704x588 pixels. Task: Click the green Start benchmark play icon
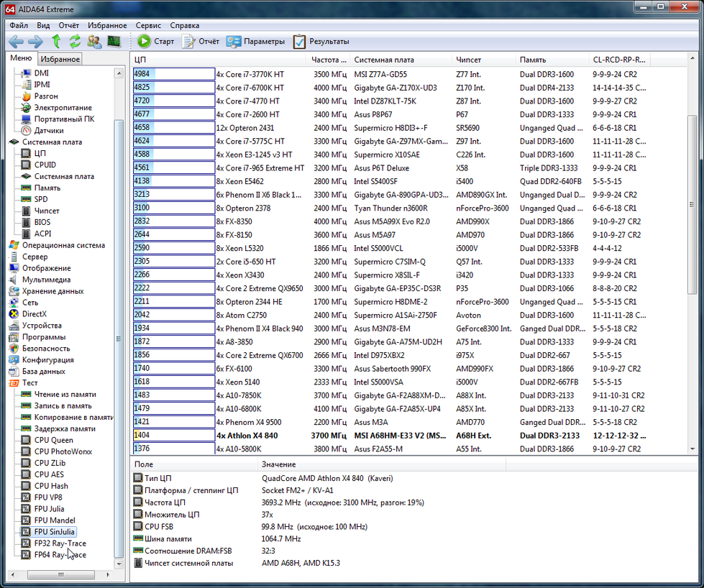pos(144,42)
